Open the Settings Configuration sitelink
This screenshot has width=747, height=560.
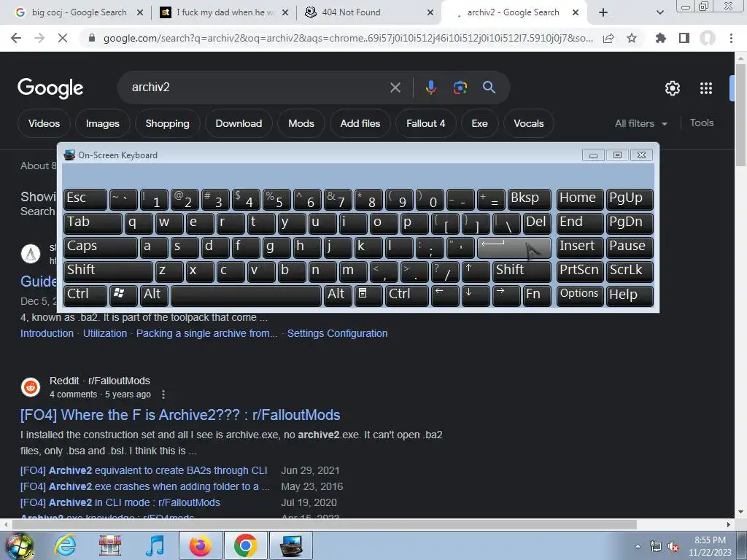(x=337, y=333)
